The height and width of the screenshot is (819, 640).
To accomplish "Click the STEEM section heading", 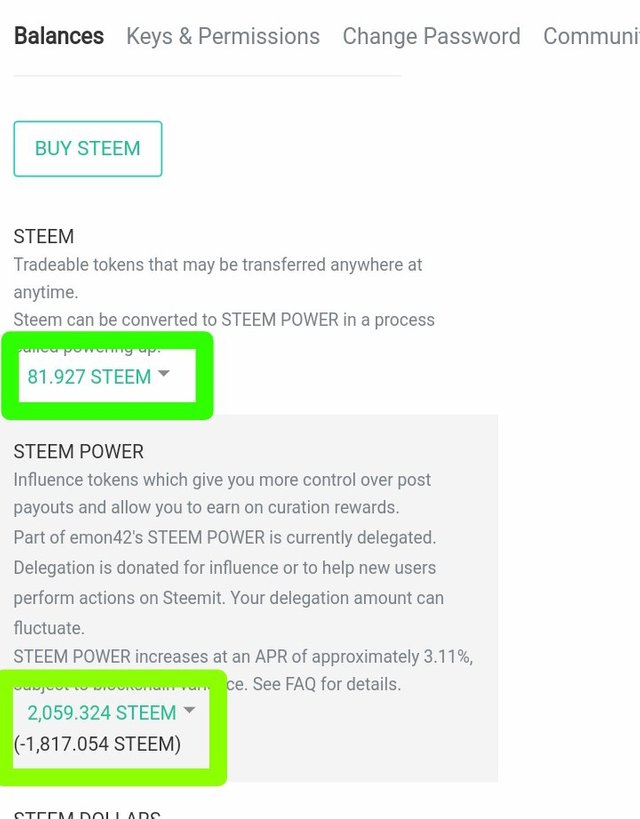I will [x=44, y=237].
